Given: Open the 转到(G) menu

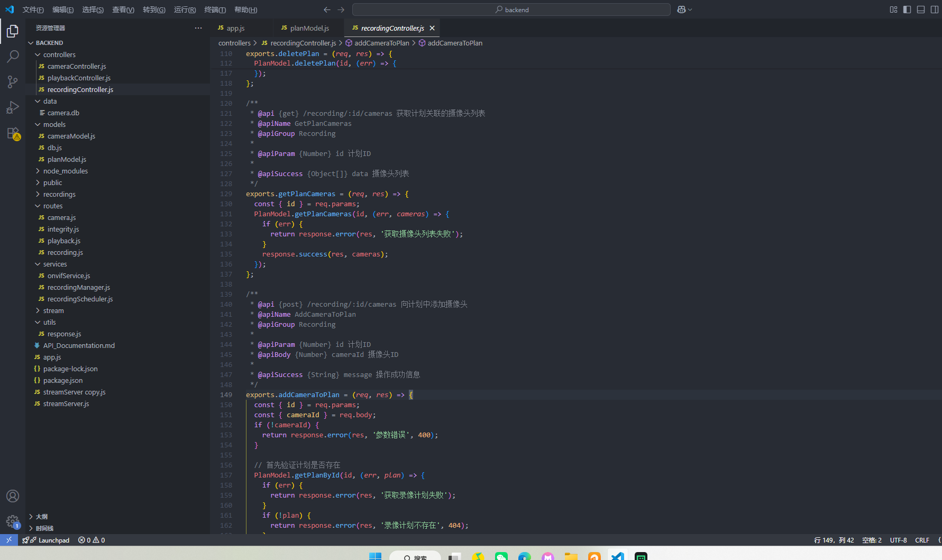Looking at the screenshot, I should (154, 10).
